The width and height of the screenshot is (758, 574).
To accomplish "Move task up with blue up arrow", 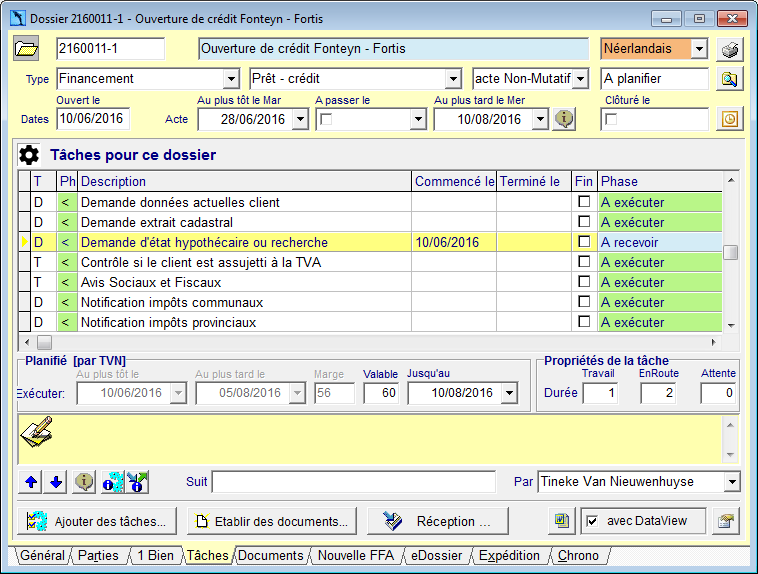I will pos(31,482).
